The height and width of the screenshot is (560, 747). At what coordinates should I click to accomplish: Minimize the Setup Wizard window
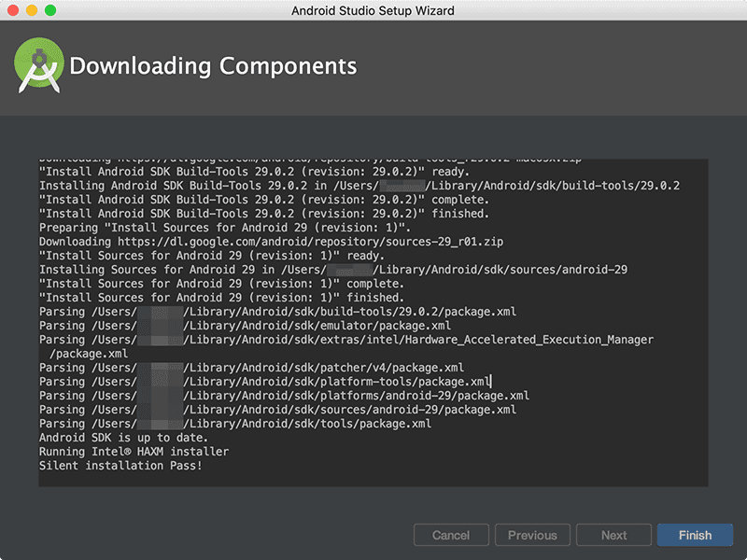point(32,10)
